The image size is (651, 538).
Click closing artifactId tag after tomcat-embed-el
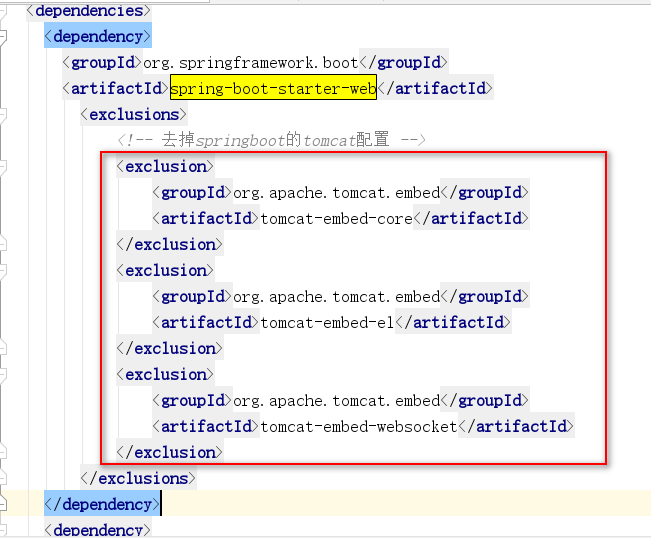coord(453,323)
